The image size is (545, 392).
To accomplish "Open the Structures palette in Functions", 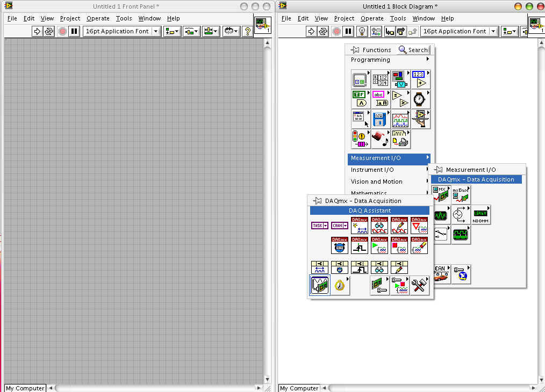I will [360, 80].
